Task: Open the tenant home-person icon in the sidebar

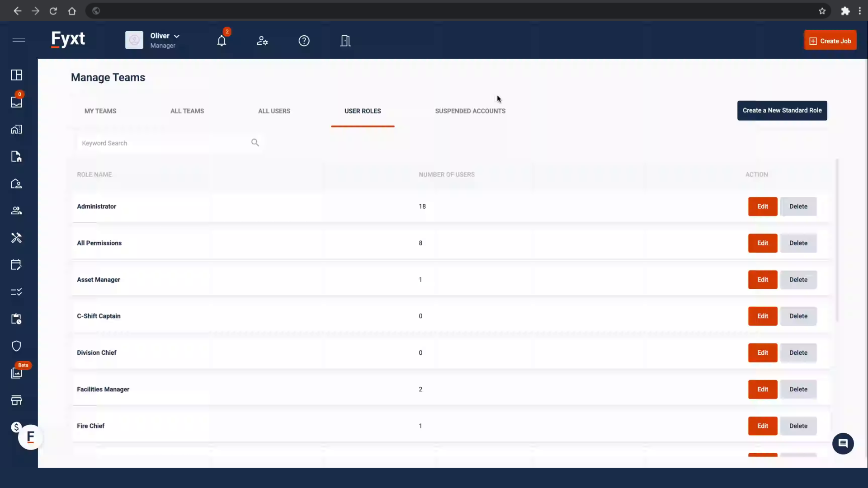Action: click(x=16, y=183)
